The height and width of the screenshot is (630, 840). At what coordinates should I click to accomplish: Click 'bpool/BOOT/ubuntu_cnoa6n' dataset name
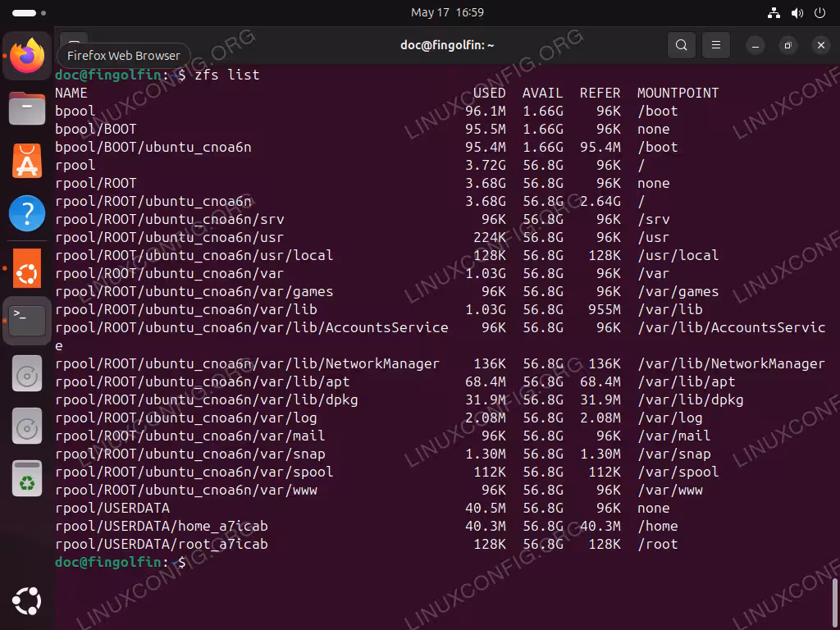[x=153, y=147]
